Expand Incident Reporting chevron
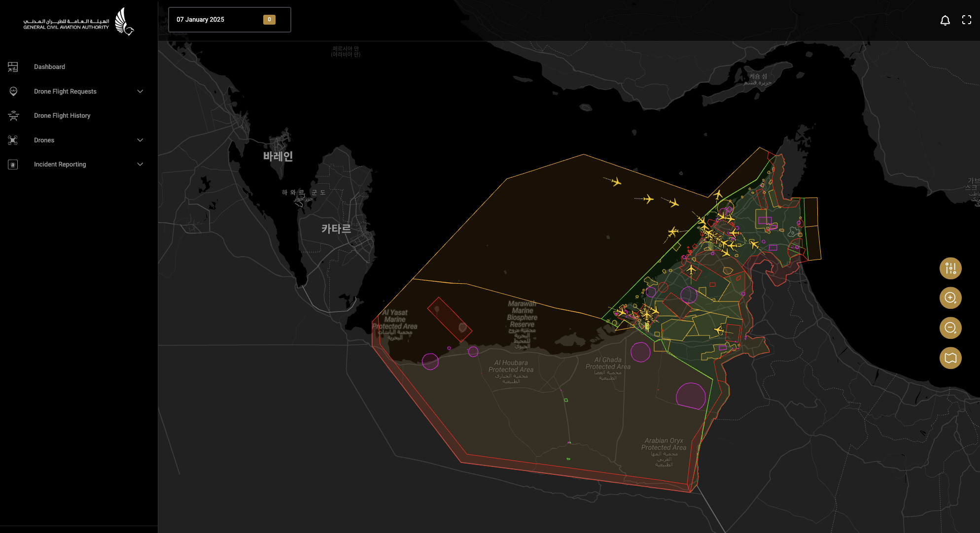This screenshot has height=533, width=980. (140, 165)
